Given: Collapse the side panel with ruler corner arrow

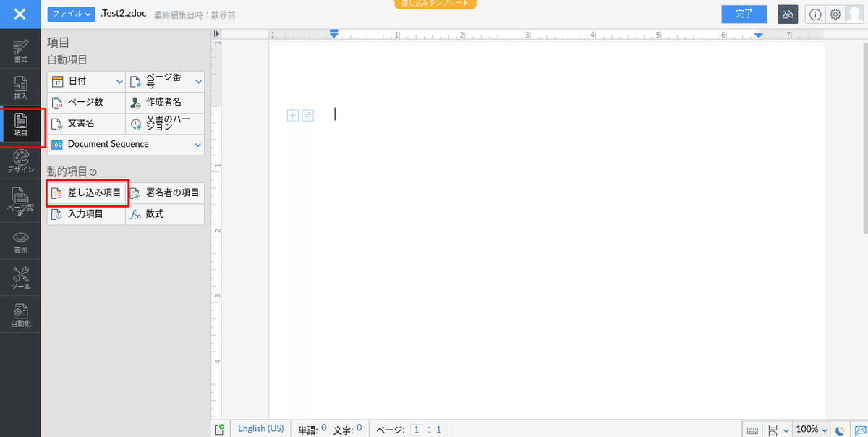Looking at the screenshot, I should click(216, 33).
